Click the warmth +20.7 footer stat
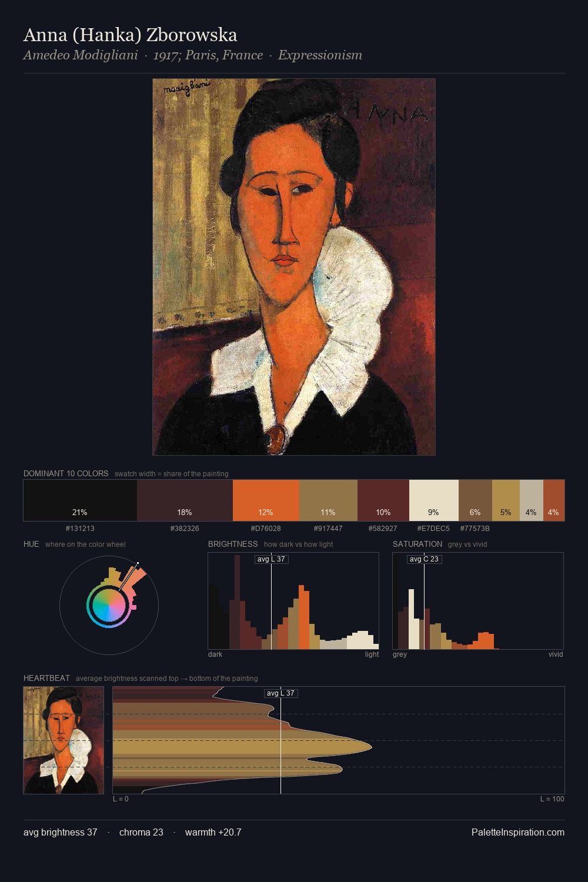The image size is (588, 882). (x=213, y=832)
